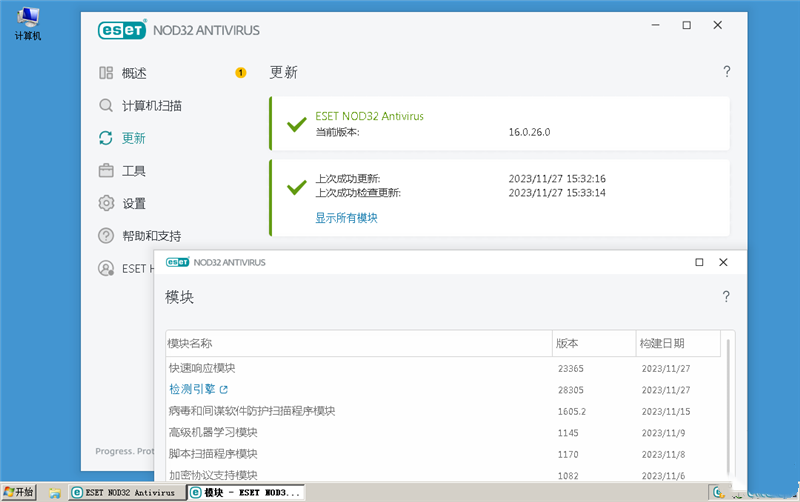Screen dimensions: 800x502
Task: Click the ESET logo in 模块 window title
Action: click(178, 262)
